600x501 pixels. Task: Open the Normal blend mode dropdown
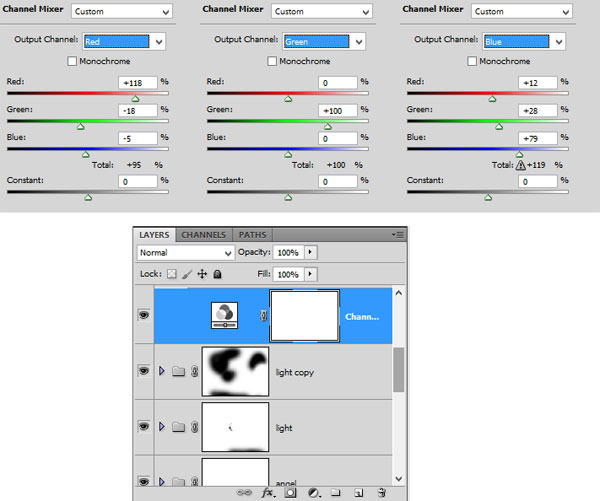tap(186, 253)
